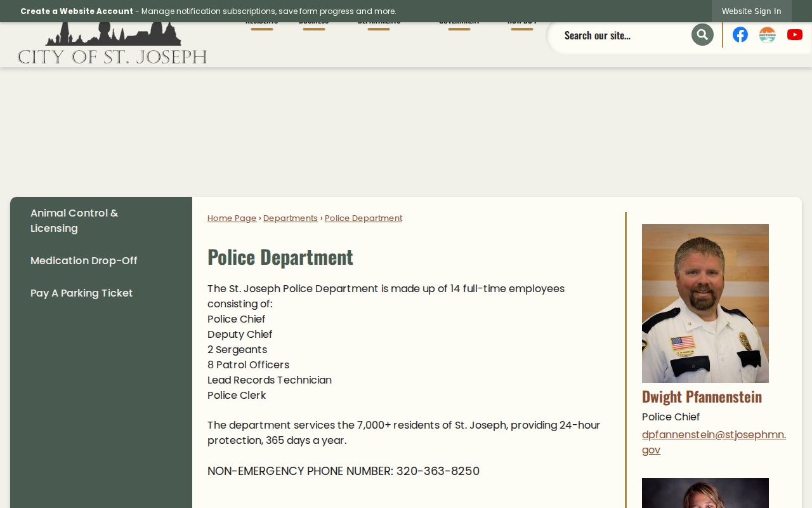This screenshot has width=812, height=508.
Task: Click the Police Department page heading
Action: click(280, 257)
